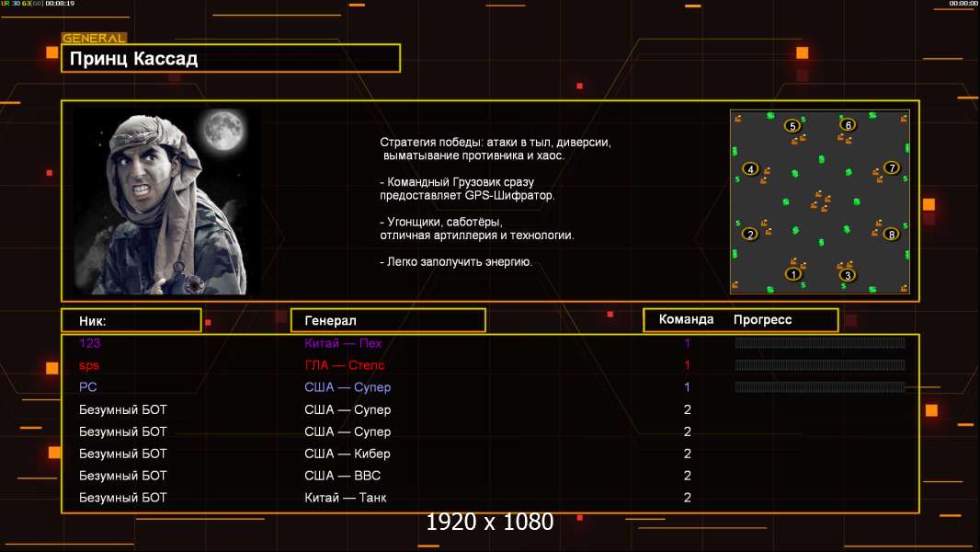The width and height of the screenshot is (980, 552).
Task: Click the Команда column header
Action: click(686, 319)
